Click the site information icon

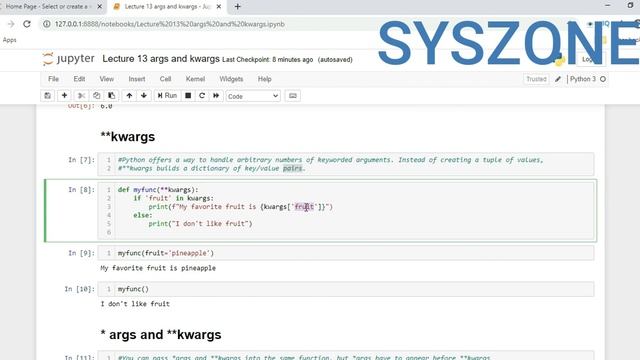(x=47, y=24)
